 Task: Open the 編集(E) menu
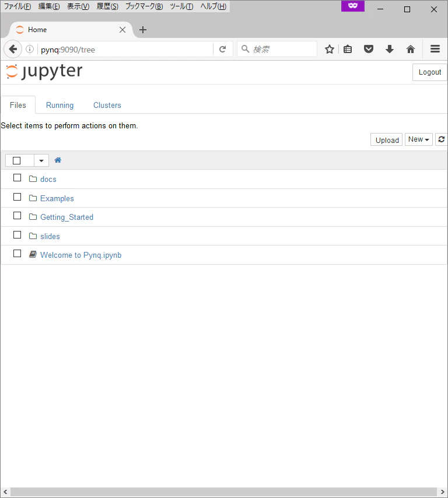(49, 6)
